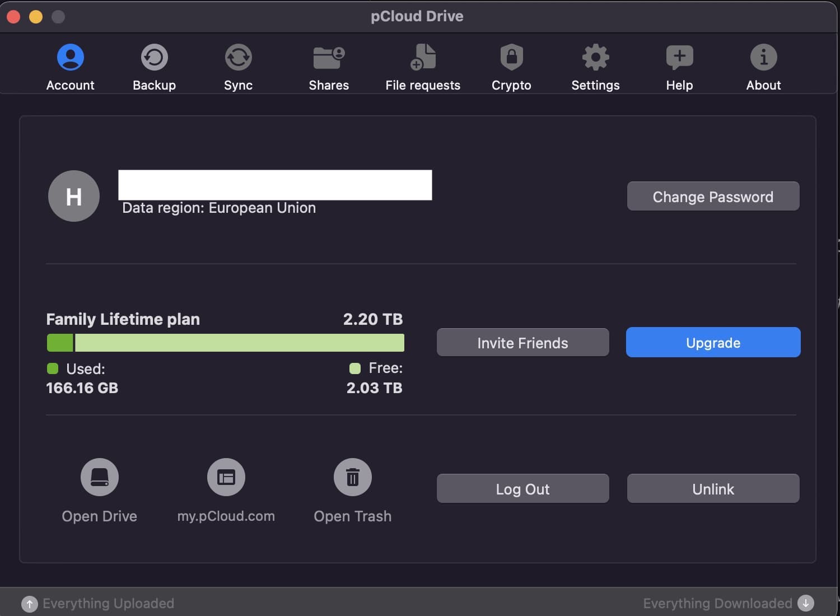
Task: Click the '166.16 GB' used value
Action: point(82,388)
